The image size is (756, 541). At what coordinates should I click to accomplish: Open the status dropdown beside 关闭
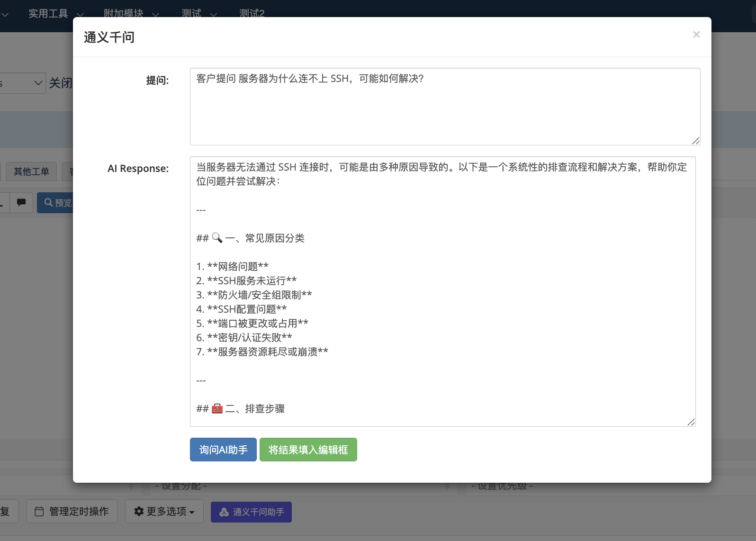click(x=23, y=83)
